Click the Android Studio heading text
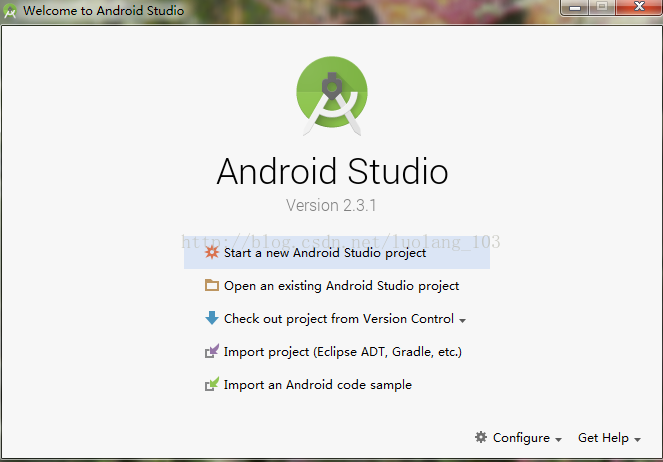The width and height of the screenshot is (663, 462). pyautogui.click(x=332, y=171)
